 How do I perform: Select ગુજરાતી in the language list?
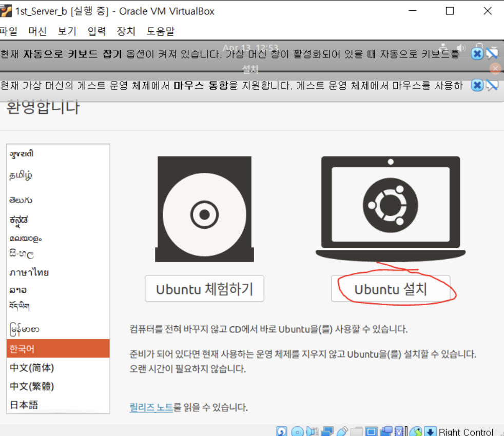(58, 154)
